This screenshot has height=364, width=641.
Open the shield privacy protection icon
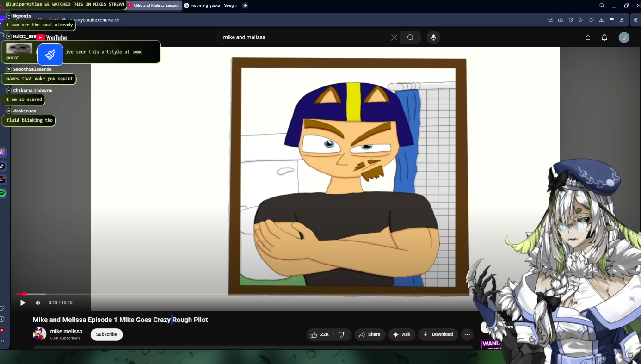coord(571,20)
